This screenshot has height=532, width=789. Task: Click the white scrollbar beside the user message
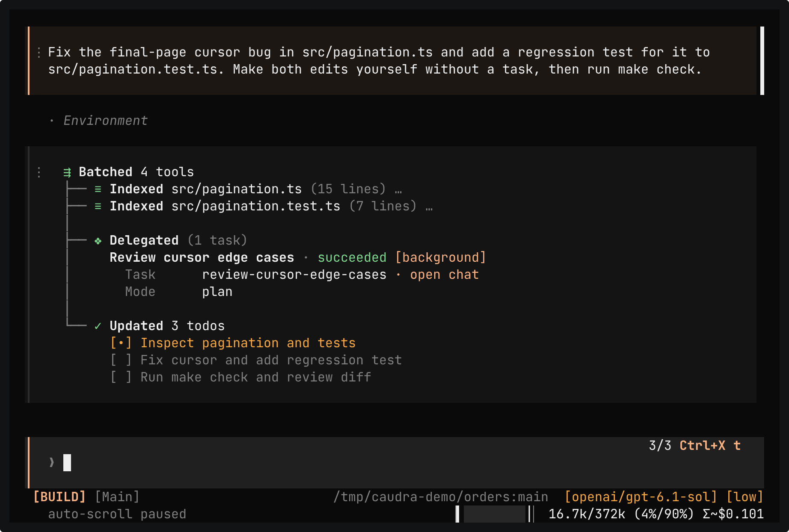(x=762, y=61)
